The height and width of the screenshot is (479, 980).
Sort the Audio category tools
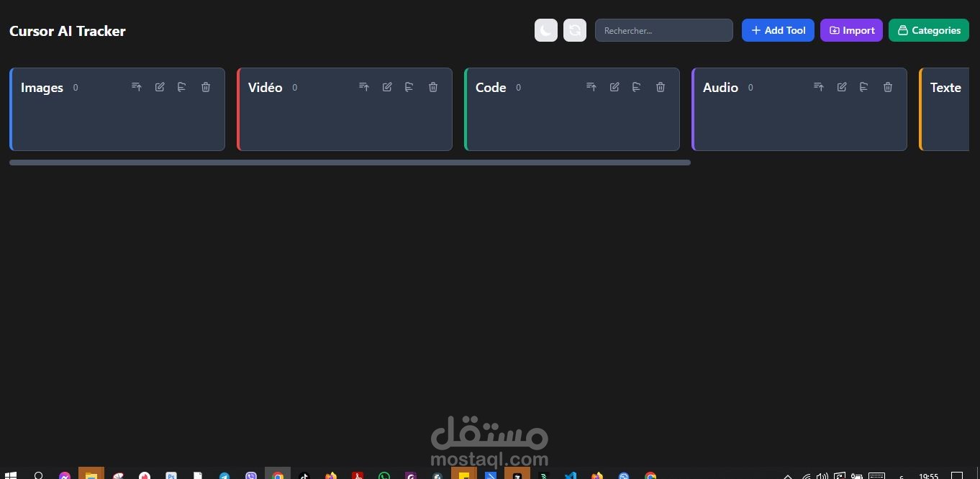pyautogui.click(x=819, y=87)
